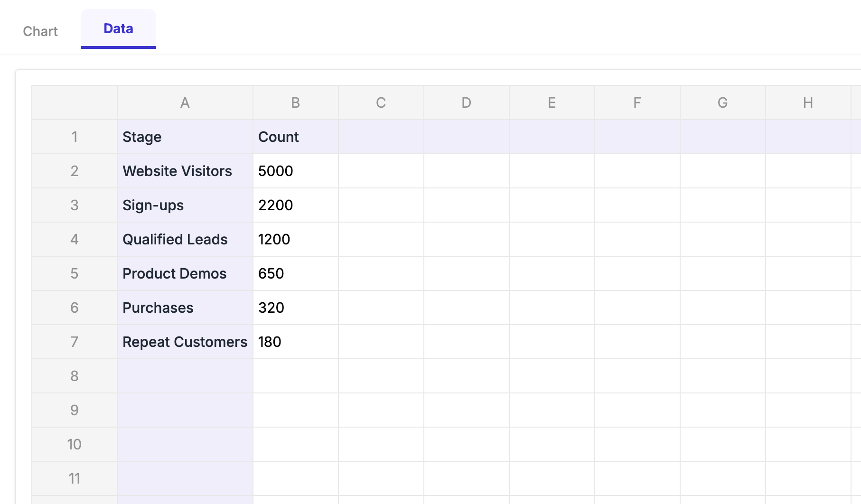The width and height of the screenshot is (861, 504).
Task: Select the Product Demos cell
Action: [x=185, y=273]
